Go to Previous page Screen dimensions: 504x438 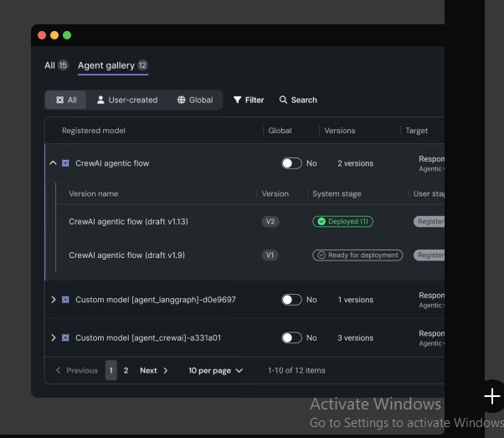(77, 370)
